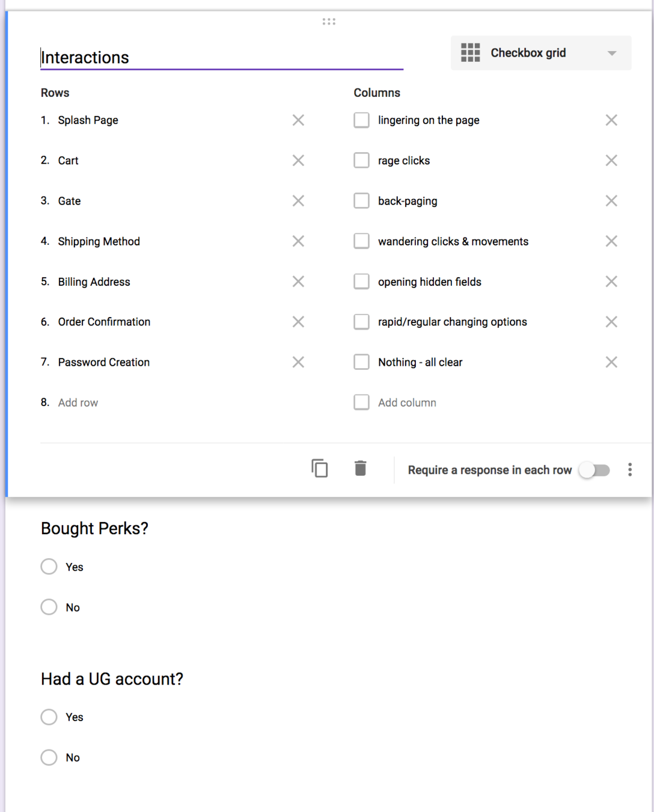Remove the Nothing - all clear column
654x812 pixels.
tap(611, 362)
